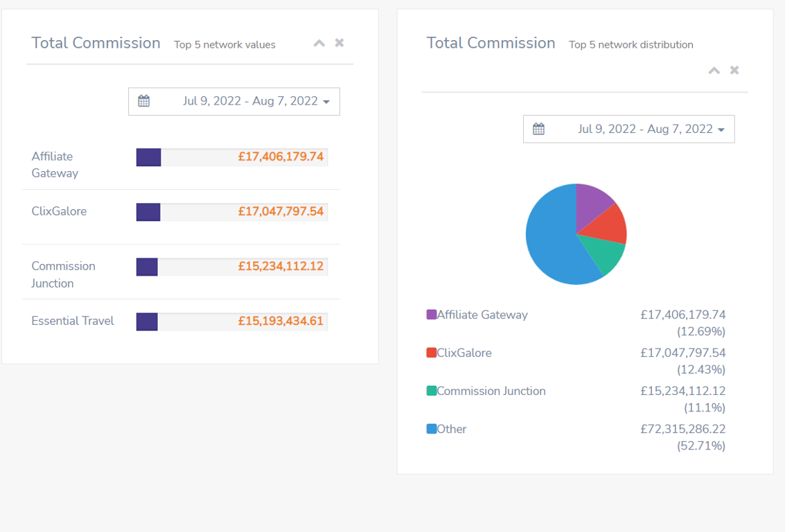785x532 pixels.
Task: Click the green swatch beside Commission Junction
Action: 431,390
